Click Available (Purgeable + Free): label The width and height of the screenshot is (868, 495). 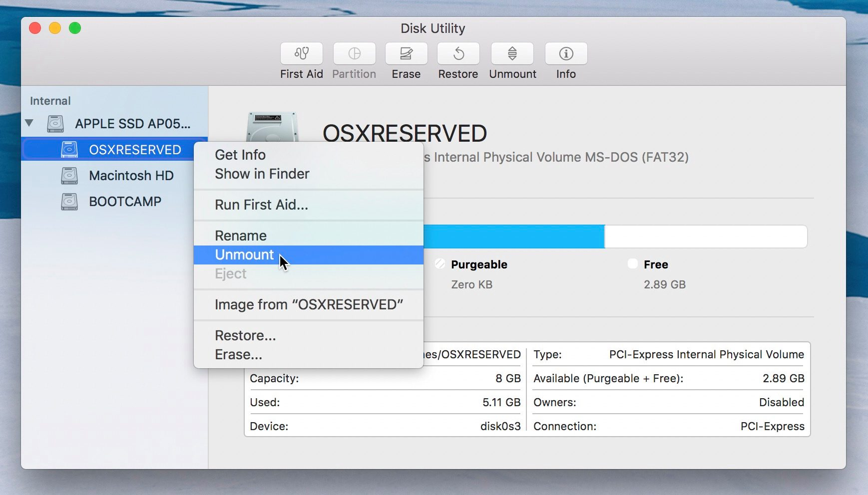[x=608, y=378]
